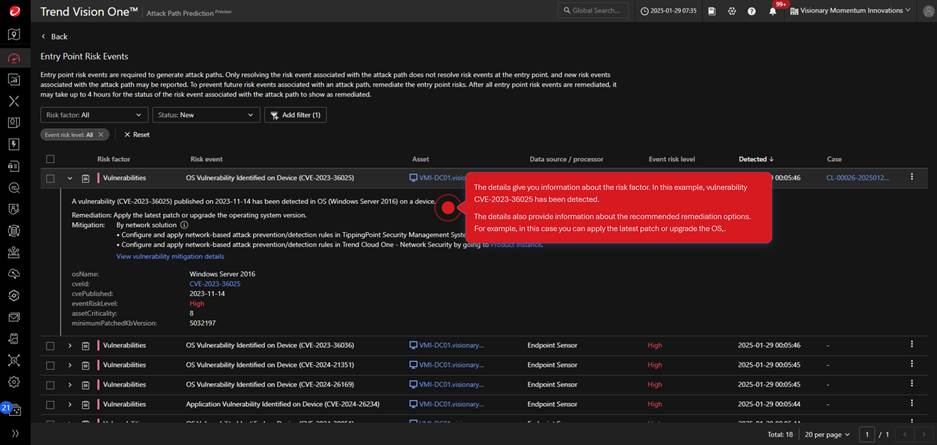Expand the CVE-2024-26169 row details
The image size is (937, 445).
[x=70, y=385]
